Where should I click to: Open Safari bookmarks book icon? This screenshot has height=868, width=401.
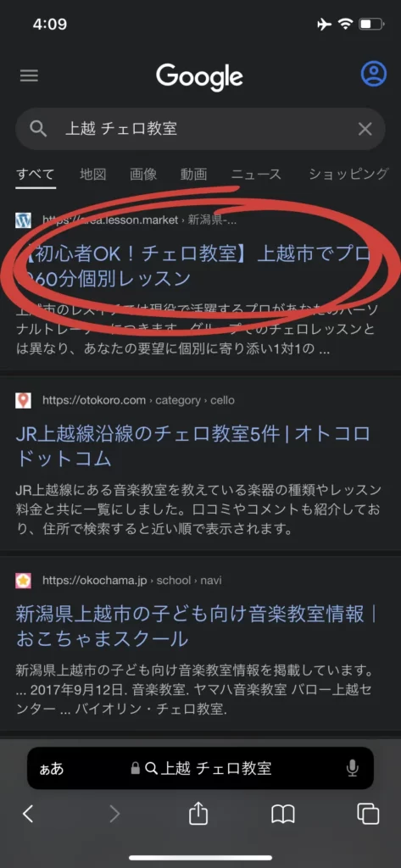click(x=282, y=814)
